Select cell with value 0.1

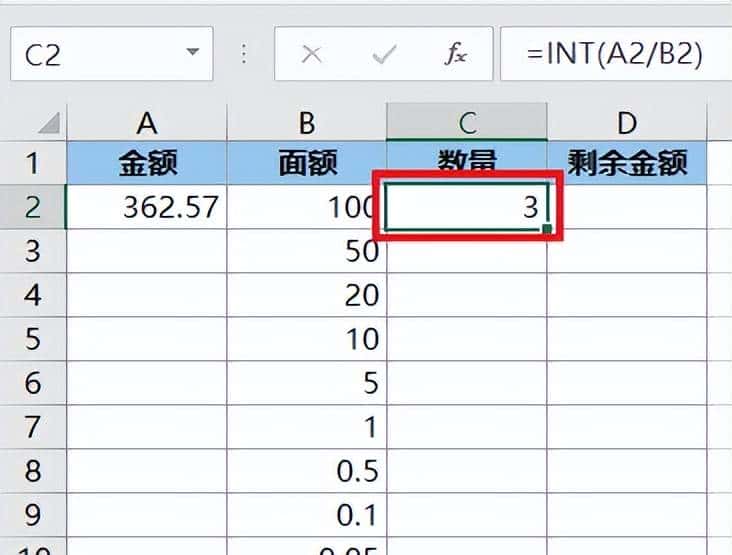click(307, 514)
